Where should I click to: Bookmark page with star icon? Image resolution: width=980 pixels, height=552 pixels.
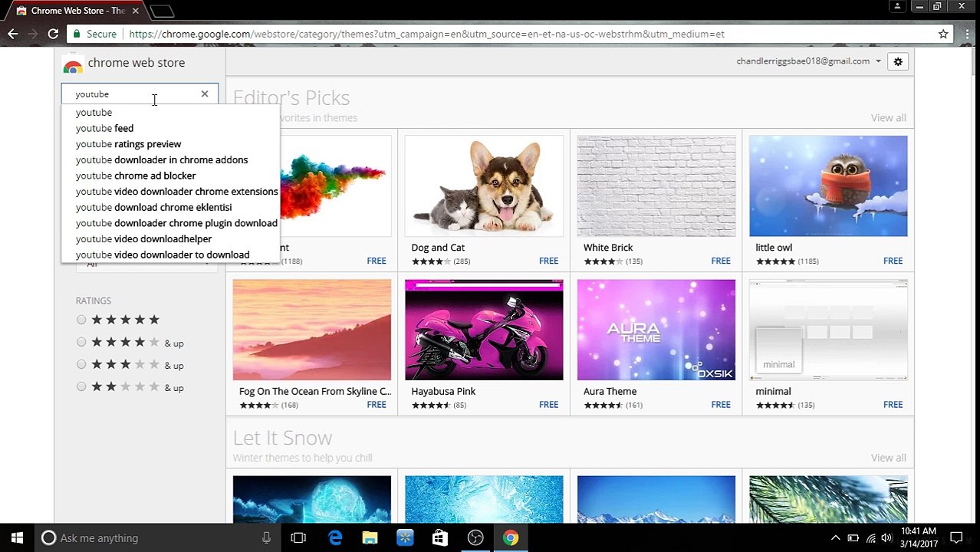943,34
